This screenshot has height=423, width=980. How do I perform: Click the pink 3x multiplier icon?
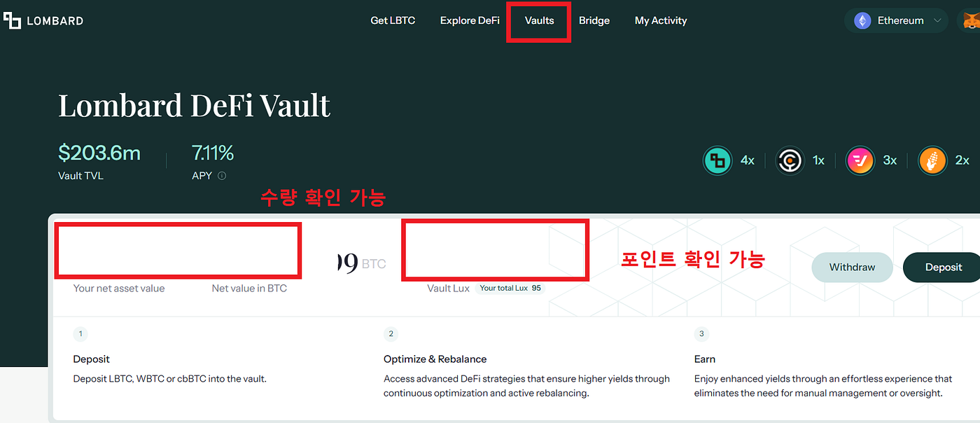860,160
